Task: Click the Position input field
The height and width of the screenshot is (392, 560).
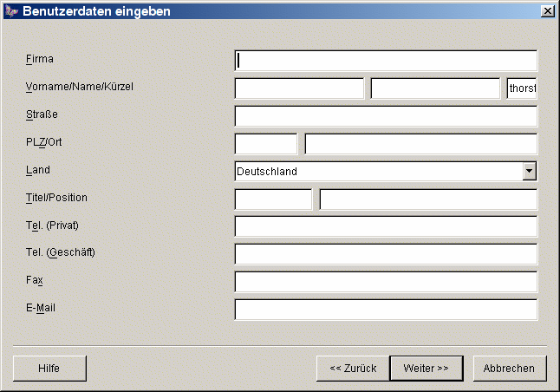Action: click(428, 199)
